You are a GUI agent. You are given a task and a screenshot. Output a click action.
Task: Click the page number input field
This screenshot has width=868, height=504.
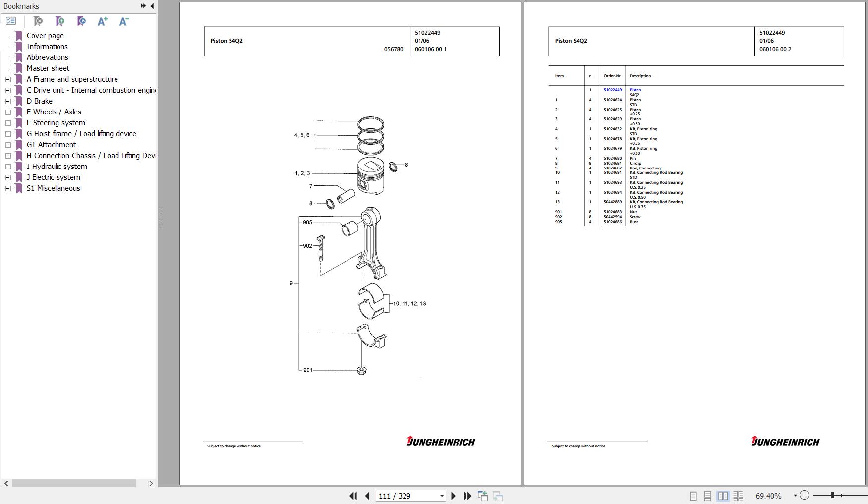coord(407,496)
